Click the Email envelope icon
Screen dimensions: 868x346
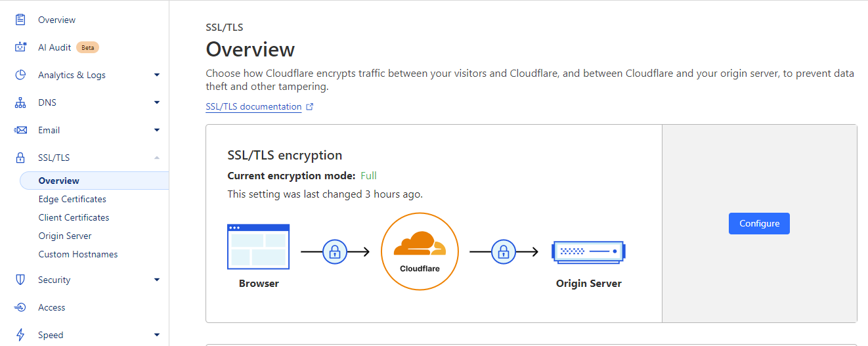pyautogui.click(x=20, y=130)
